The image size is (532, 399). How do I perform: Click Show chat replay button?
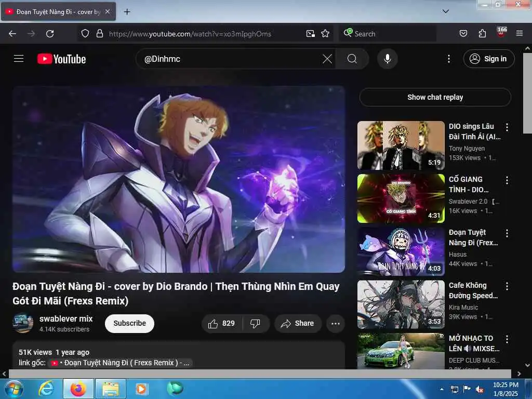[435, 97]
